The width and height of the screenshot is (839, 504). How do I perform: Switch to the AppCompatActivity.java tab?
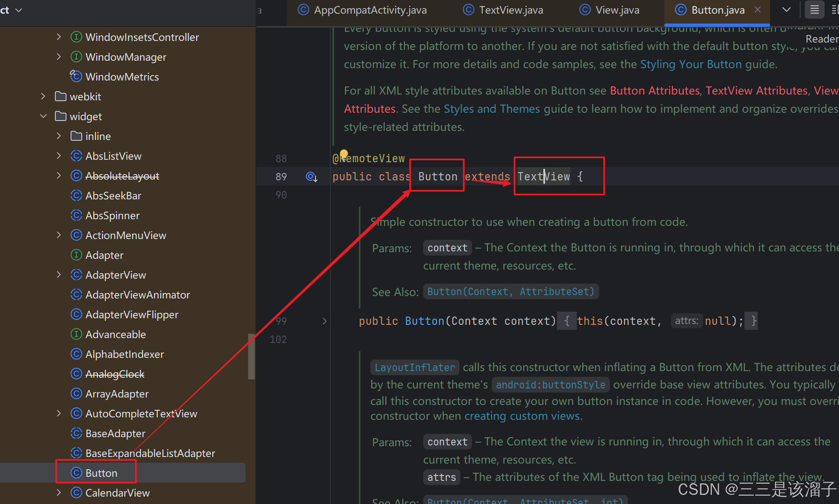click(x=370, y=10)
